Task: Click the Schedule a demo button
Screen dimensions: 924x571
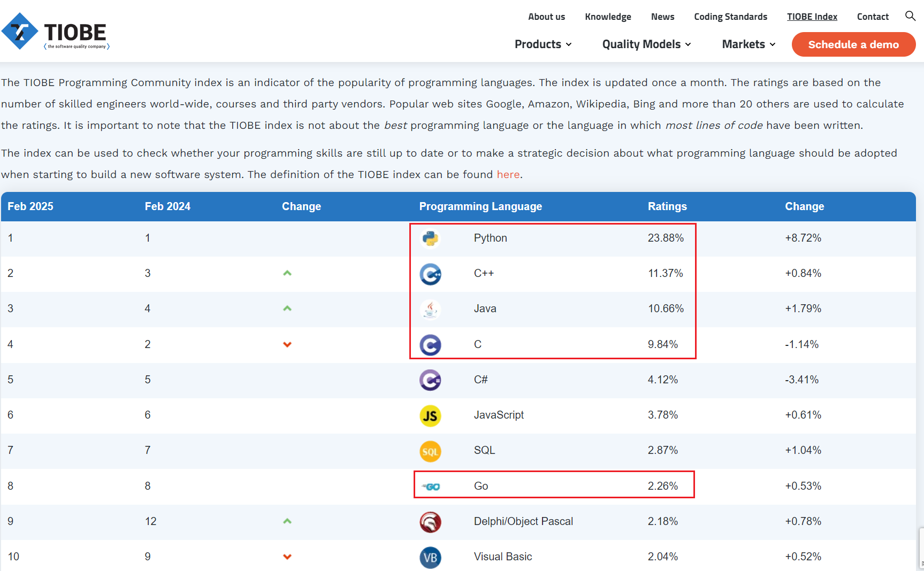Action: pos(853,44)
